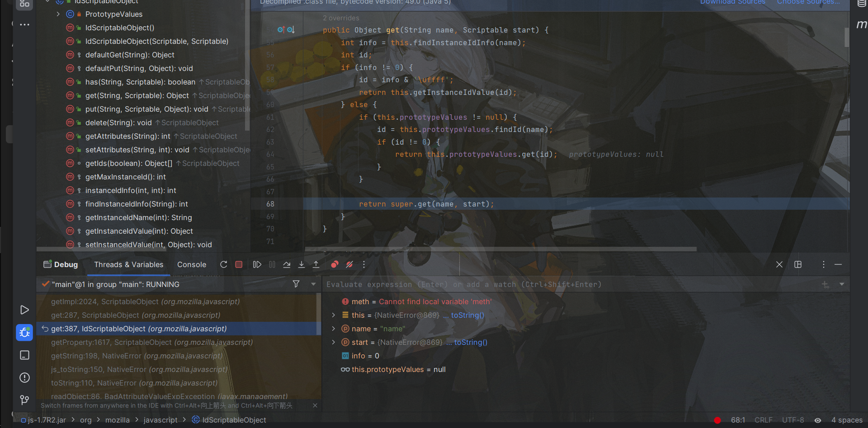Toggle the debug layout settings icon
Viewport: 868px width, 428px height.
click(x=798, y=264)
